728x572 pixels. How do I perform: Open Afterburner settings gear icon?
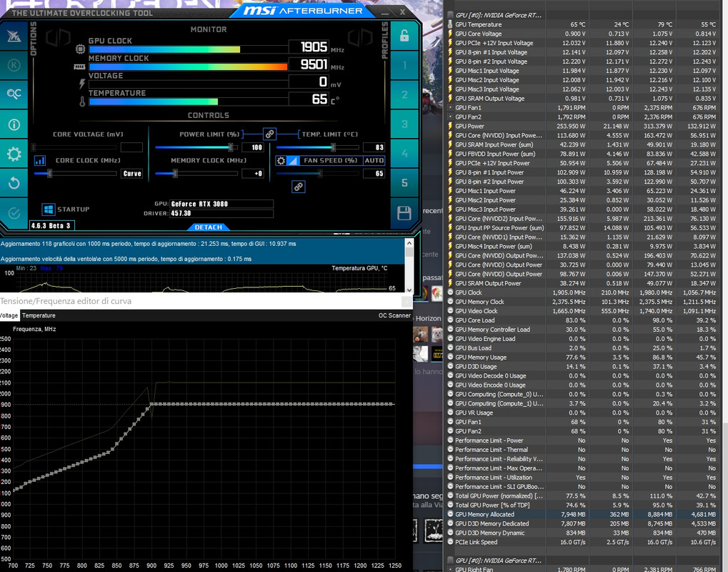(x=14, y=154)
